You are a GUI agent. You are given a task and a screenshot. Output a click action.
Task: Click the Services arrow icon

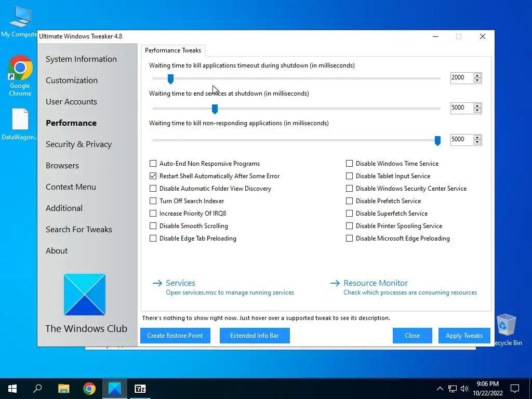click(157, 283)
